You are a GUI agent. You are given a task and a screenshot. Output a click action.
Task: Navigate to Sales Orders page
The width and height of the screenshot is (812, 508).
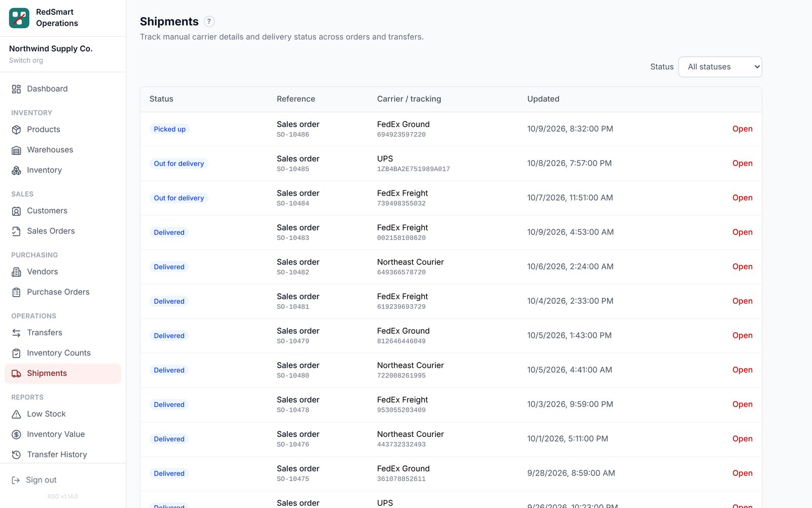[63, 231]
